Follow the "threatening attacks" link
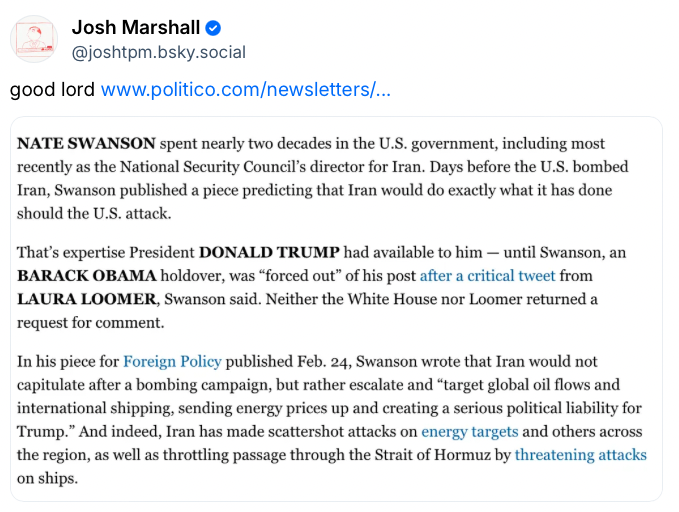Image resolution: width=679 pixels, height=512 pixels. click(x=580, y=455)
